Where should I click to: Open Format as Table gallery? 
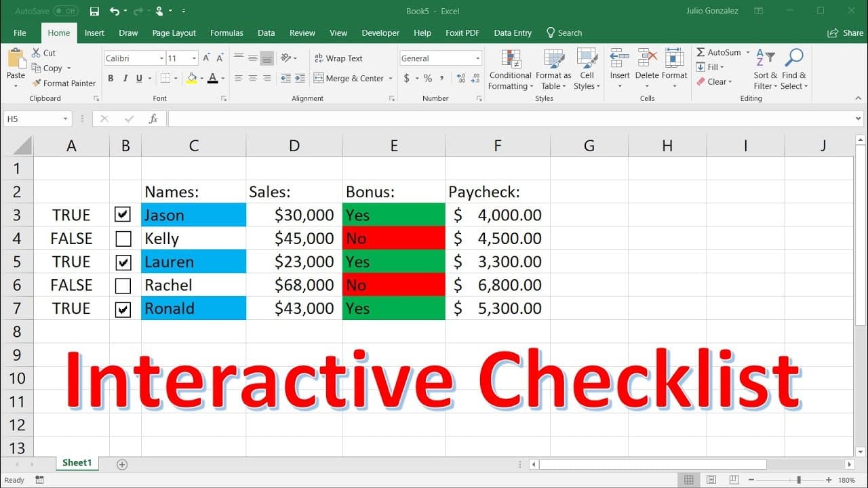553,69
